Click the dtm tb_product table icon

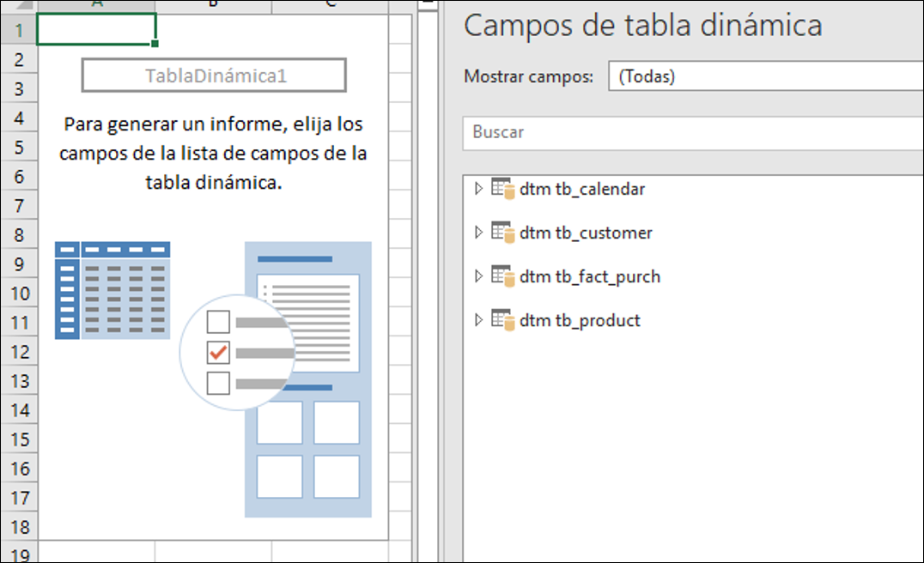pyautogui.click(x=503, y=320)
